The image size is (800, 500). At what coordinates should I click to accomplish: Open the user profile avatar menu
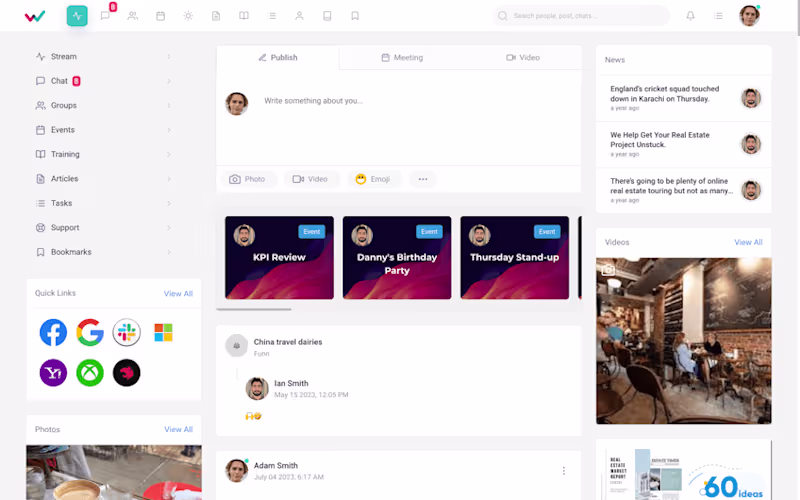coord(749,16)
